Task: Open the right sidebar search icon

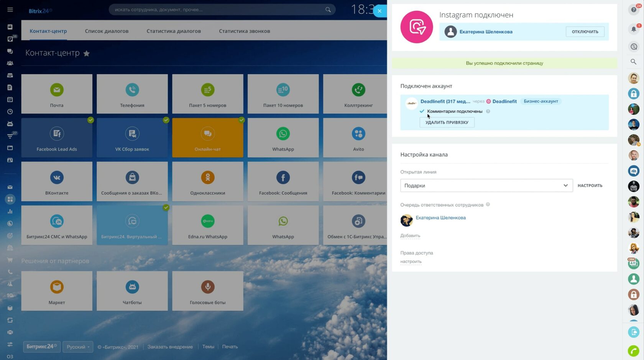Action: click(634, 62)
